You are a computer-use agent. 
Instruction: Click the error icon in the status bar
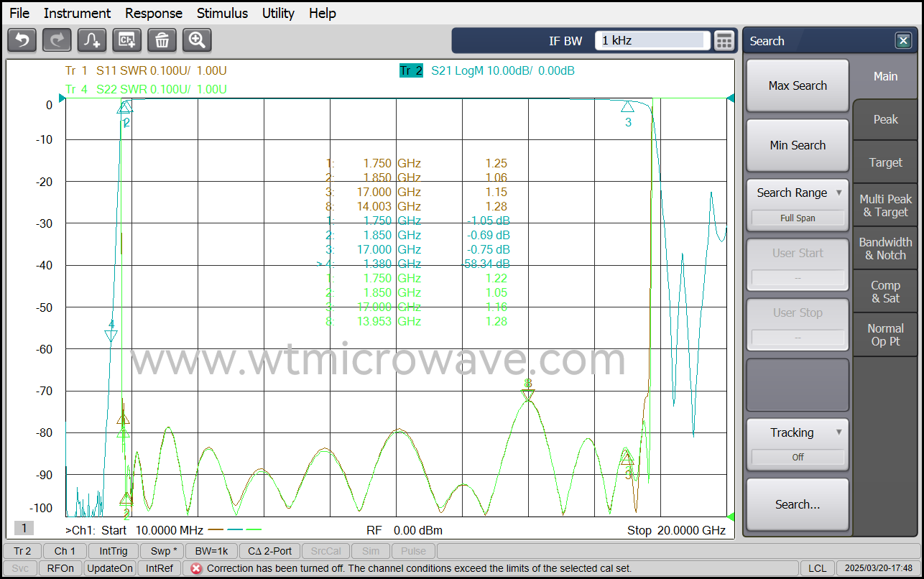click(196, 568)
